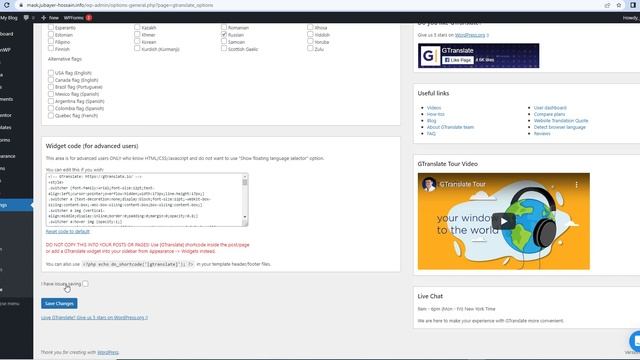Open the WPForms red notification badge

click(x=89, y=18)
